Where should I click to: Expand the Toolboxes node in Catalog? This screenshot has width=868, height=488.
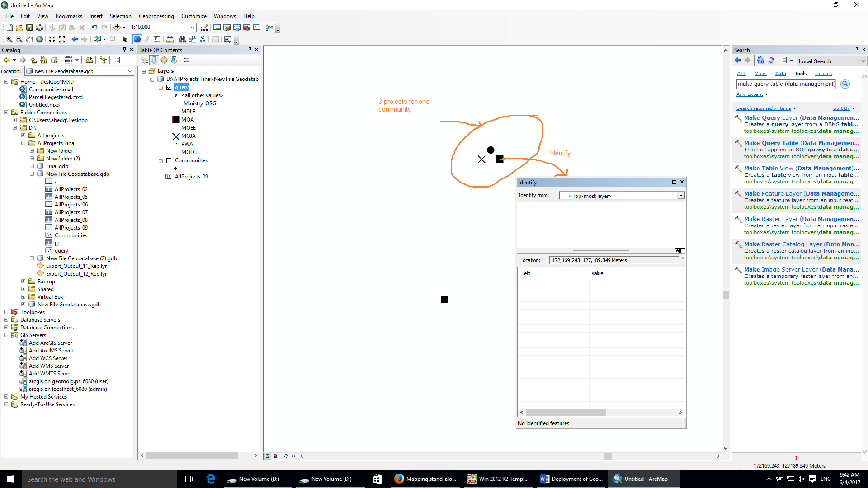coord(6,312)
